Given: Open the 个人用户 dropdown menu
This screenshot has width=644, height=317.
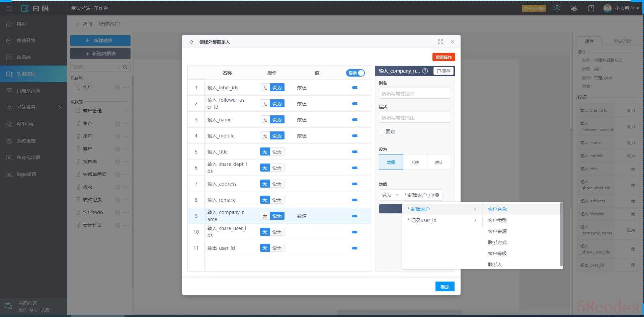Looking at the screenshot, I should (627, 8).
